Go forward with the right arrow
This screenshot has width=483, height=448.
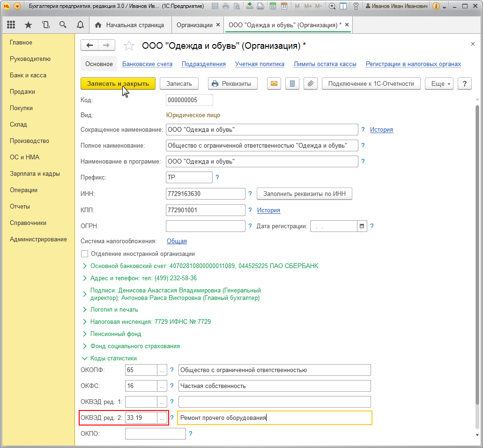tap(106, 45)
